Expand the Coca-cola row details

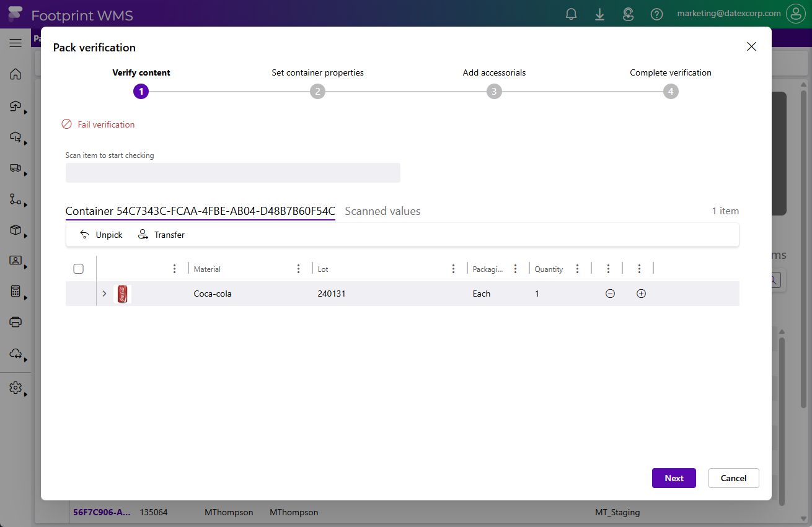click(x=104, y=294)
